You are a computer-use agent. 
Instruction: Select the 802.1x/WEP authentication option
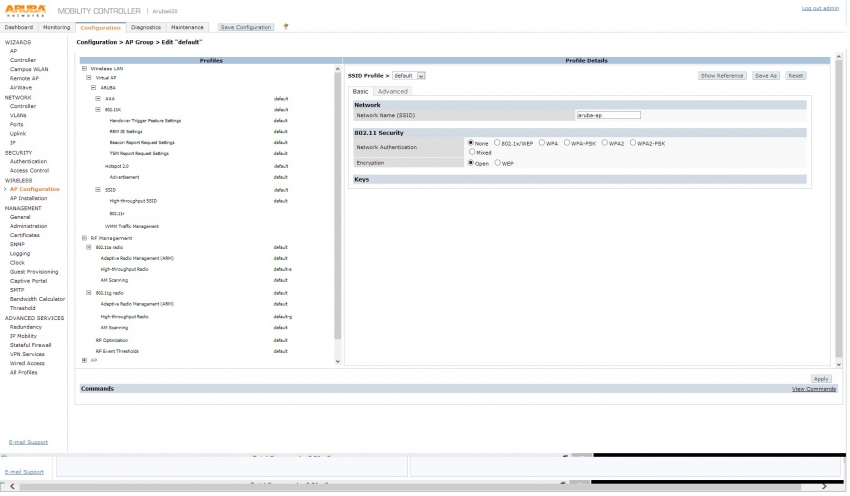click(497, 143)
